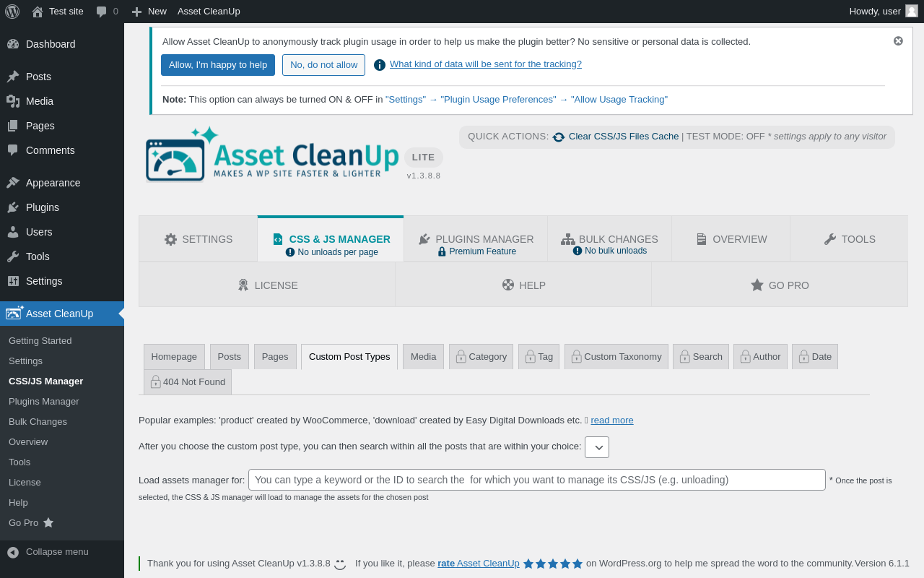Select the locked Date sub-tab
This screenshot has width=924, height=578.
[x=815, y=357]
